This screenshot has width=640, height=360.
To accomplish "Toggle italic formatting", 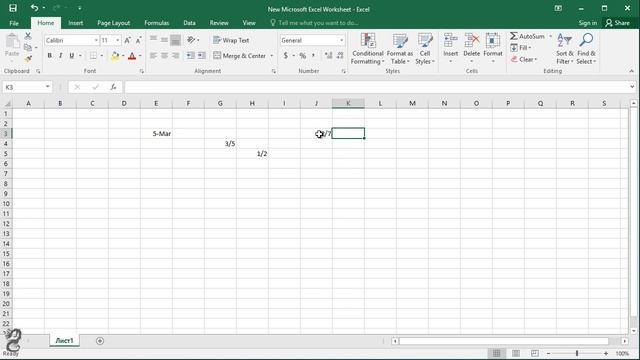I will coord(60,56).
